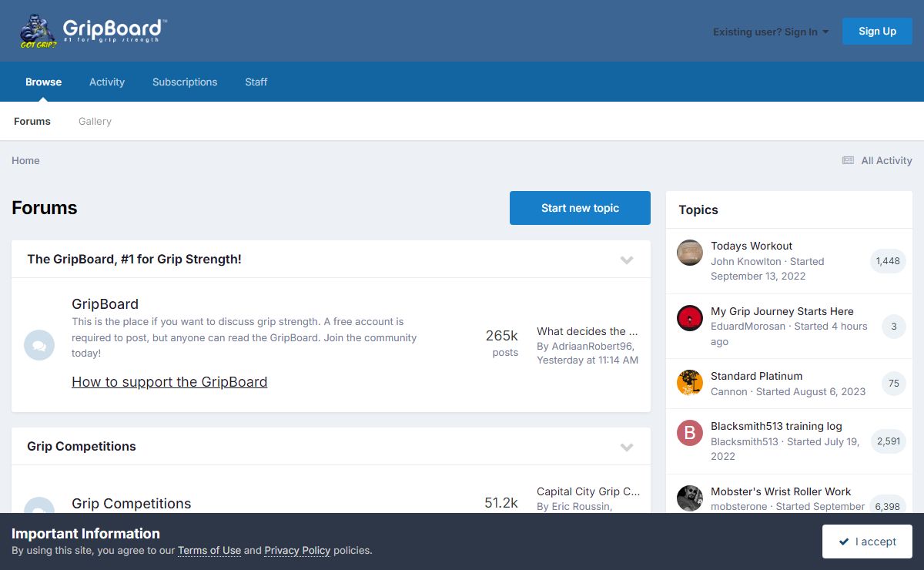
Task: Click the 2,591 replies count badge
Action: (x=888, y=441)
